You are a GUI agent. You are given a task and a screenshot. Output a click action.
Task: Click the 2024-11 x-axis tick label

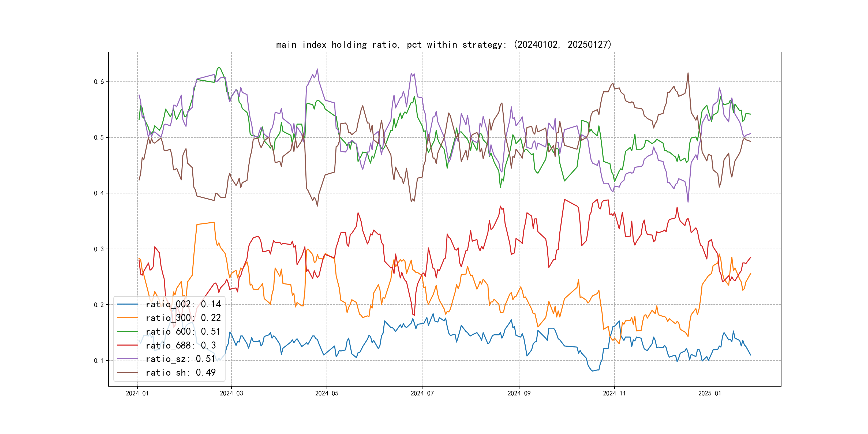[614, 394]
